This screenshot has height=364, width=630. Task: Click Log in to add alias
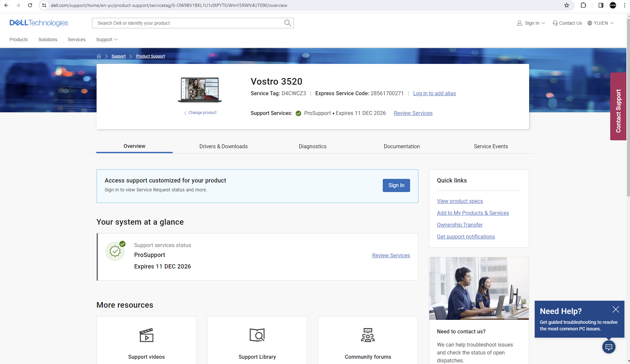point(435,94)
